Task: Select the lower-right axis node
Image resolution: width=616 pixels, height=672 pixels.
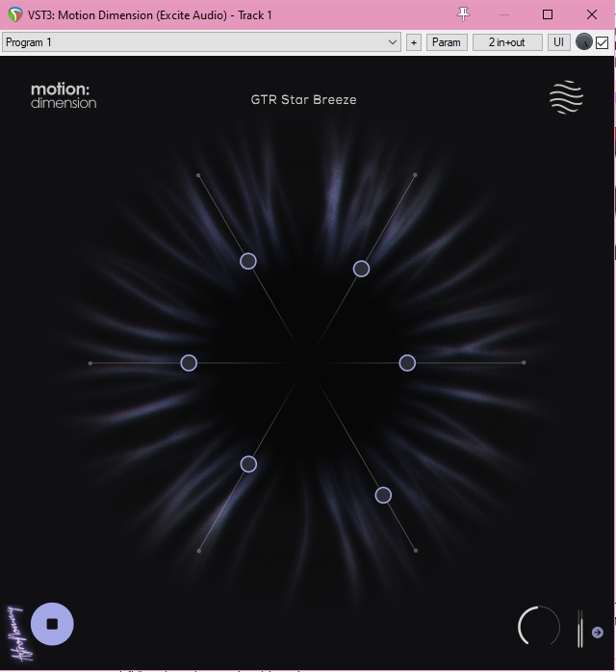Action: [x=383, y=496]
